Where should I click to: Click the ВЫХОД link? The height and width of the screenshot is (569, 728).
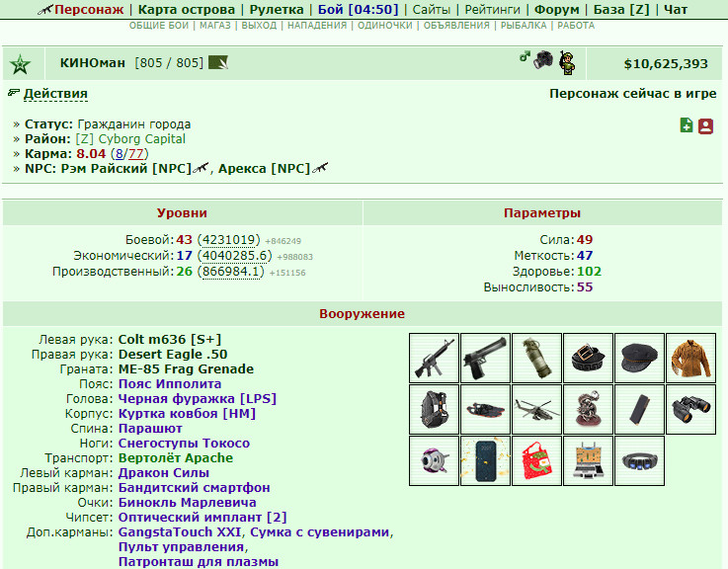click(x=259, y=26)
